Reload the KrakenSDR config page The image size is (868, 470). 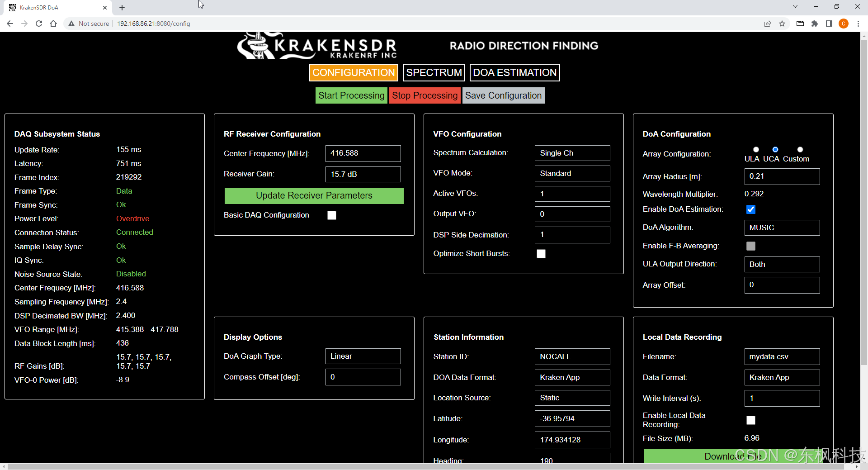(x=39, y=24)
